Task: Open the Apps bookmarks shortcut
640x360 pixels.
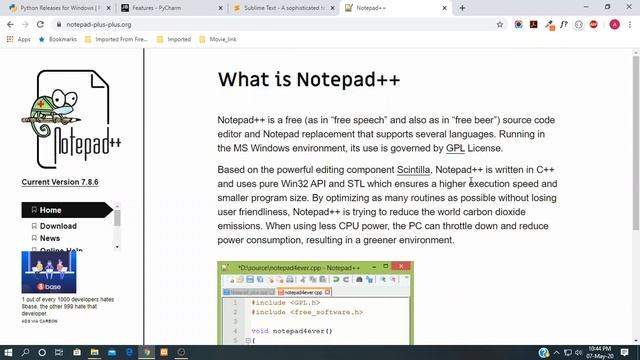Action: tap(19, 39)
